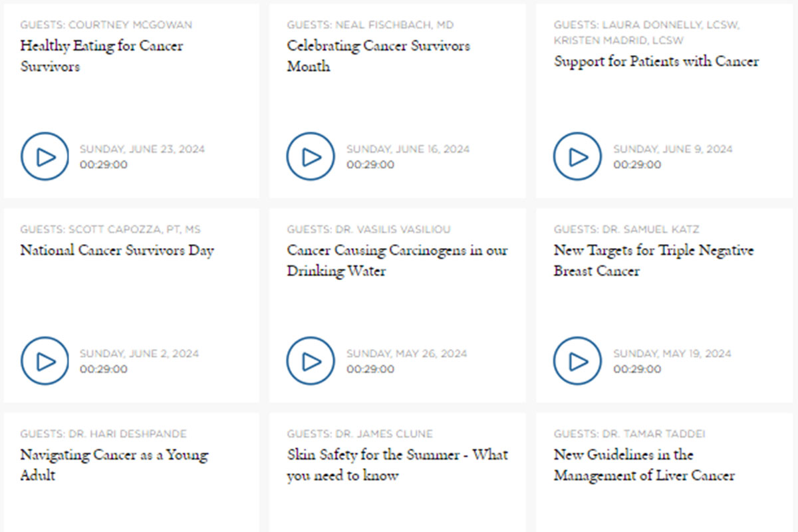Viewport: 798px width, 532px height.
Task: Click guest name Dr. Hari Deshpande
Action: 127,434
